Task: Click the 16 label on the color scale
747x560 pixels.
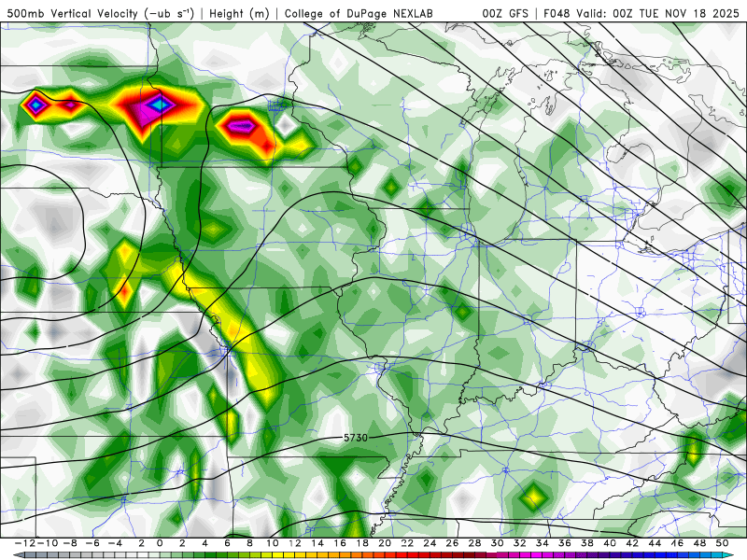Action: coord(340,543)
